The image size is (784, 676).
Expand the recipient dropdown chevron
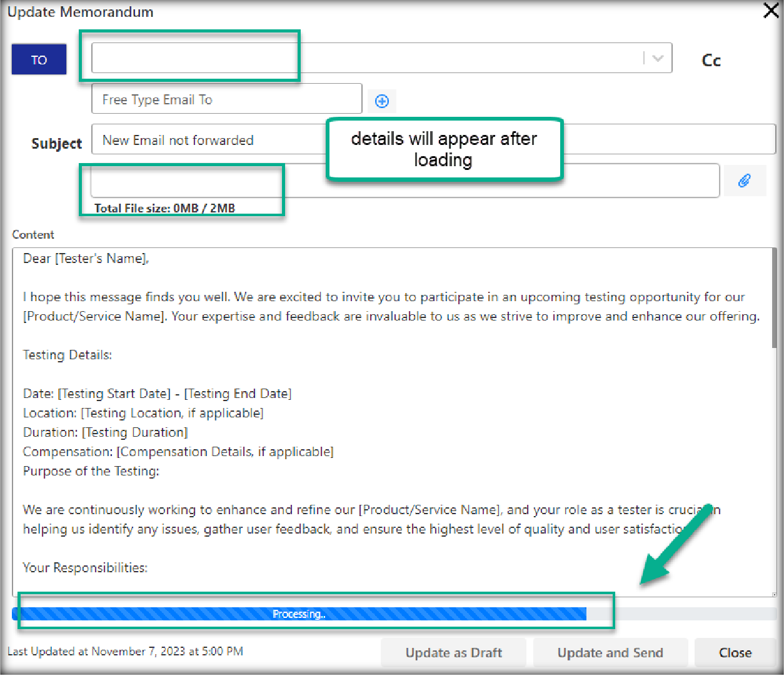click(x=657, y=58)
